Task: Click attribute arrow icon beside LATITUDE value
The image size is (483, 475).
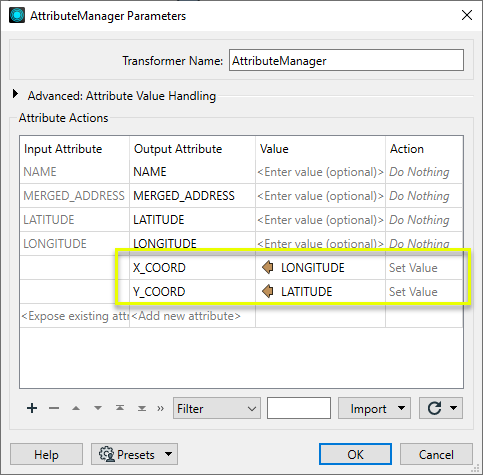Action: point(268,291)
